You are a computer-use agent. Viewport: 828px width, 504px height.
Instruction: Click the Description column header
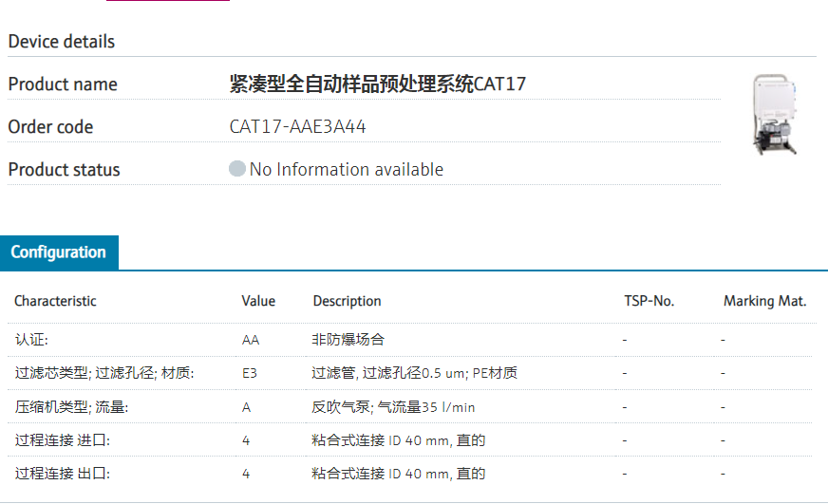[x=347, y=301]
